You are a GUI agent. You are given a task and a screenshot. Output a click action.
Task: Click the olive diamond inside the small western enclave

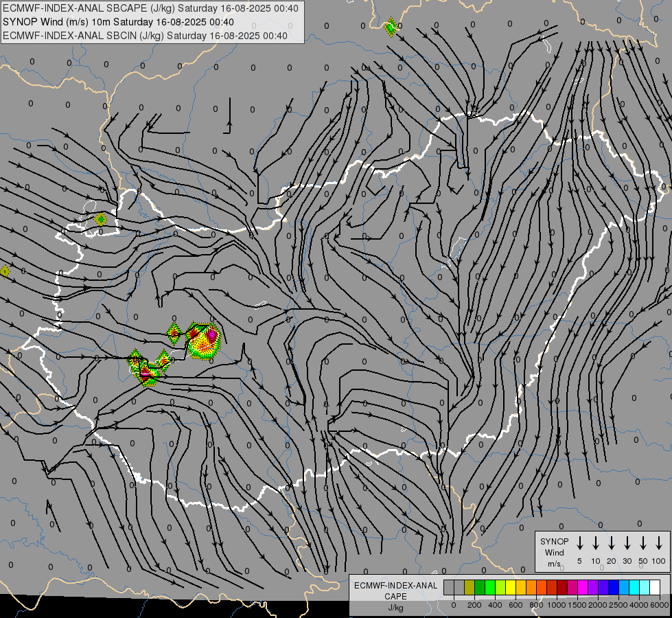click(101, 220)
